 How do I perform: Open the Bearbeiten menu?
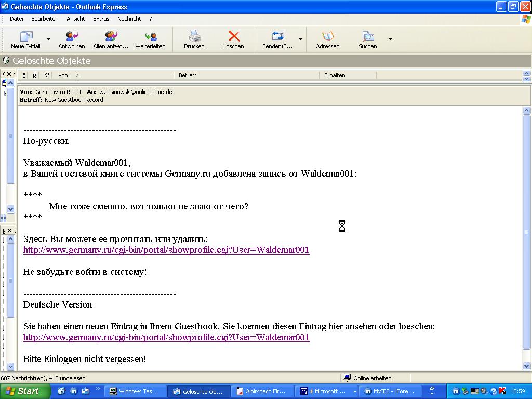pos(45,19)
